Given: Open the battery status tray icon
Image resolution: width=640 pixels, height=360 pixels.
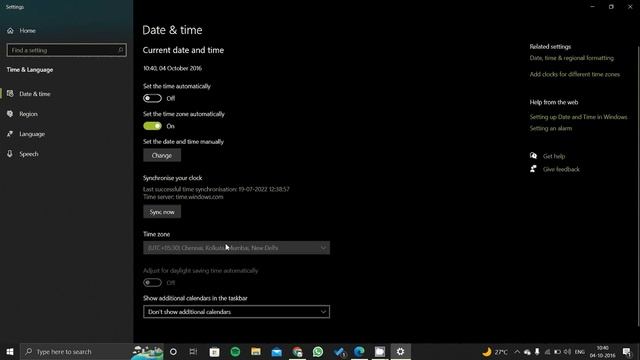Looking at the screenshot, I should coord(557,352).
